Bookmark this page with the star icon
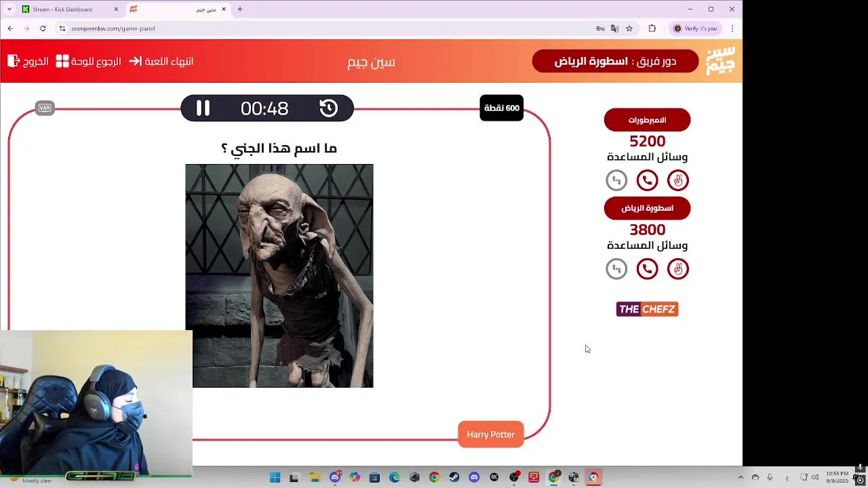This screenshot has width=868, height=488. pos(629,28)
